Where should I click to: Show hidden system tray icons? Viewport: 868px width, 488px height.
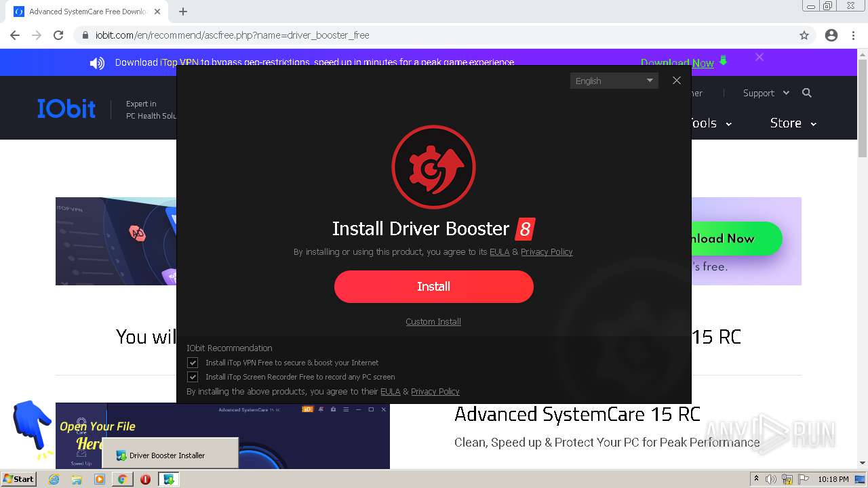(756, 479)
